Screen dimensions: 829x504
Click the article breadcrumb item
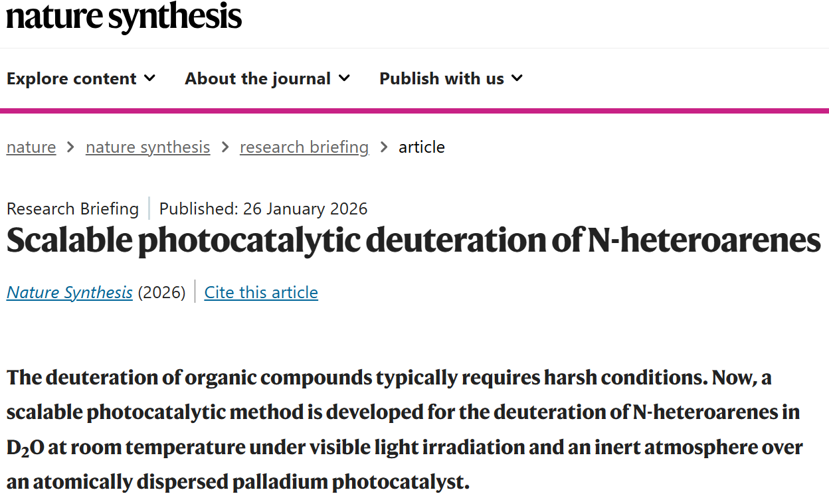(x=422, y=147)
